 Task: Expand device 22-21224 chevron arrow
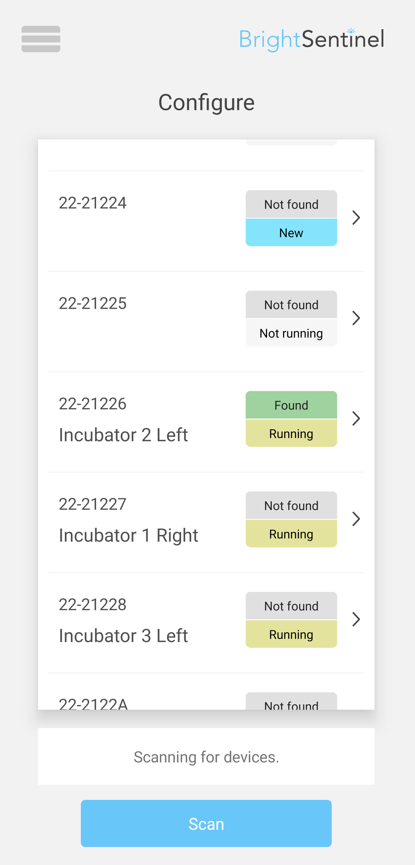click(x=356, y=218)
